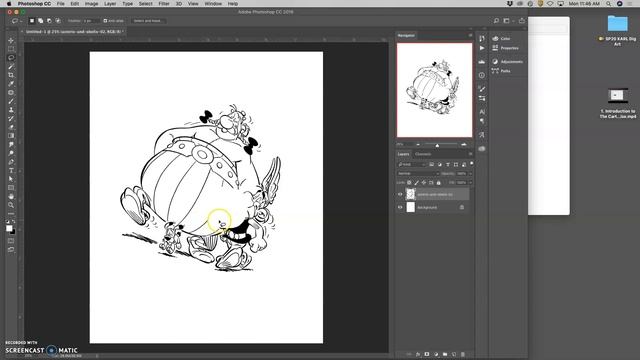The width and height of the screenshot is (640, 360).
Task: Toggle lock transparent pixels
Action: coord(409,183)
